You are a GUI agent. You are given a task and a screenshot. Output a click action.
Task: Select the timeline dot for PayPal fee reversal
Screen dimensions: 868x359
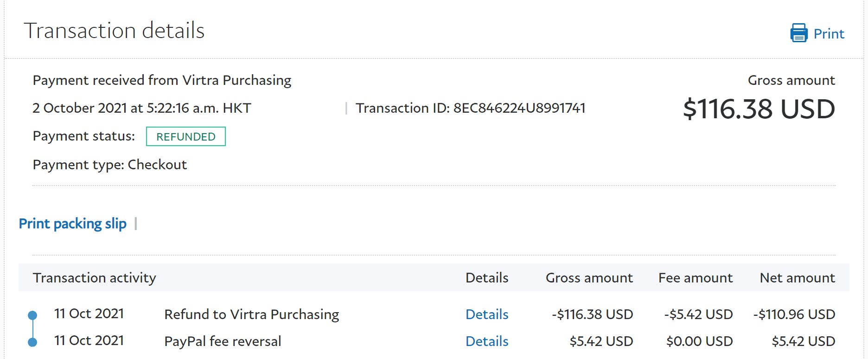point(32,342)
